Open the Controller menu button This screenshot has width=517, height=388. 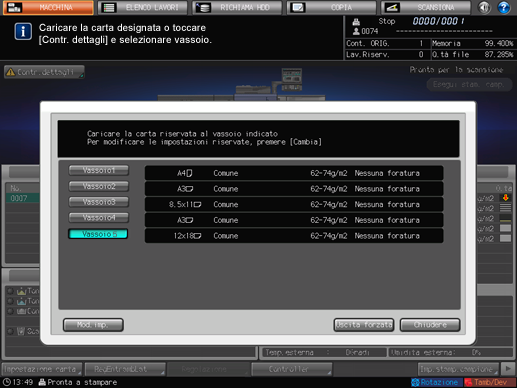(292, 369)
